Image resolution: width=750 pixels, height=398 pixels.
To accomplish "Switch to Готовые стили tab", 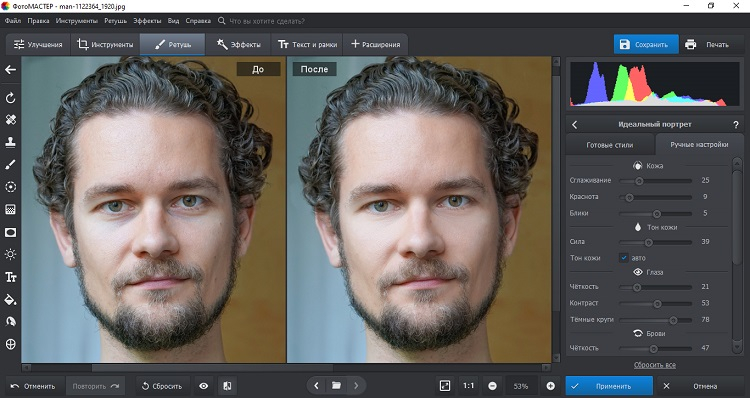I will [609, 144].
